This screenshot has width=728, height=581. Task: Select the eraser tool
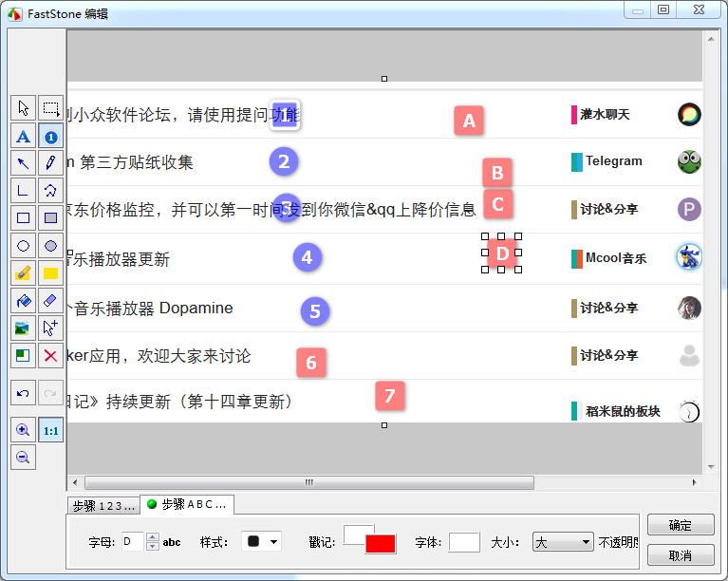[x=51, y=301]
